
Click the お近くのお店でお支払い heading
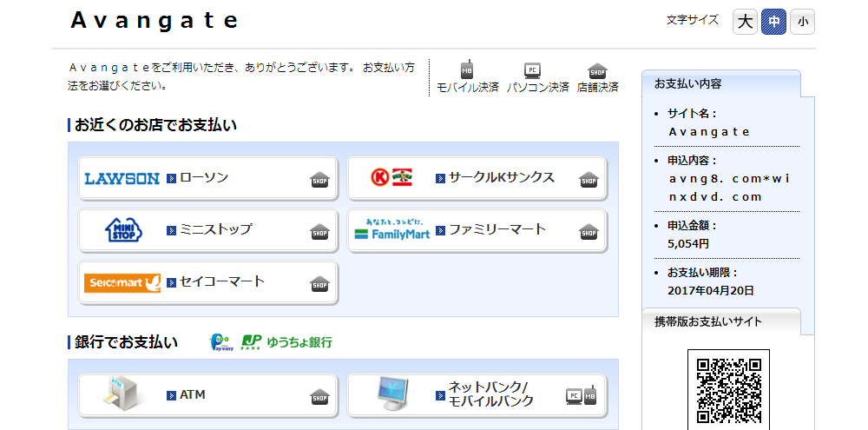tap(155, 125)
